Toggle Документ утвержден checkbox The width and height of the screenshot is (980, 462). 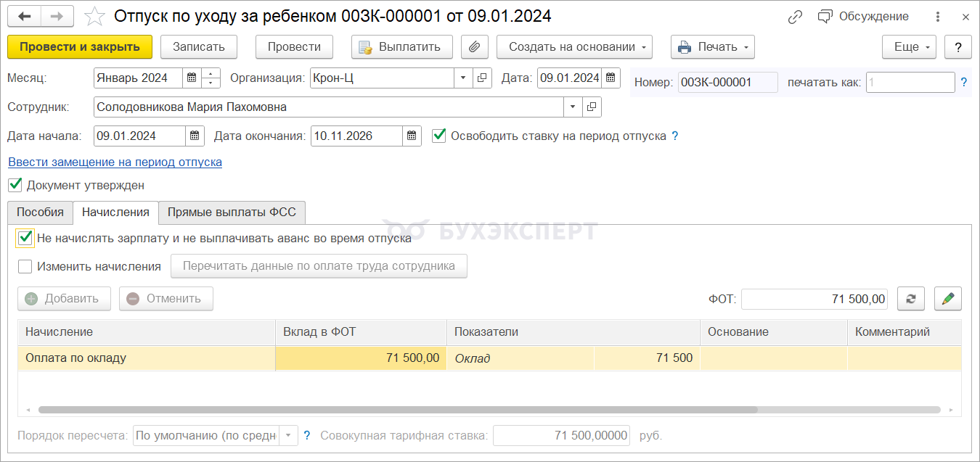pos(15,185)
